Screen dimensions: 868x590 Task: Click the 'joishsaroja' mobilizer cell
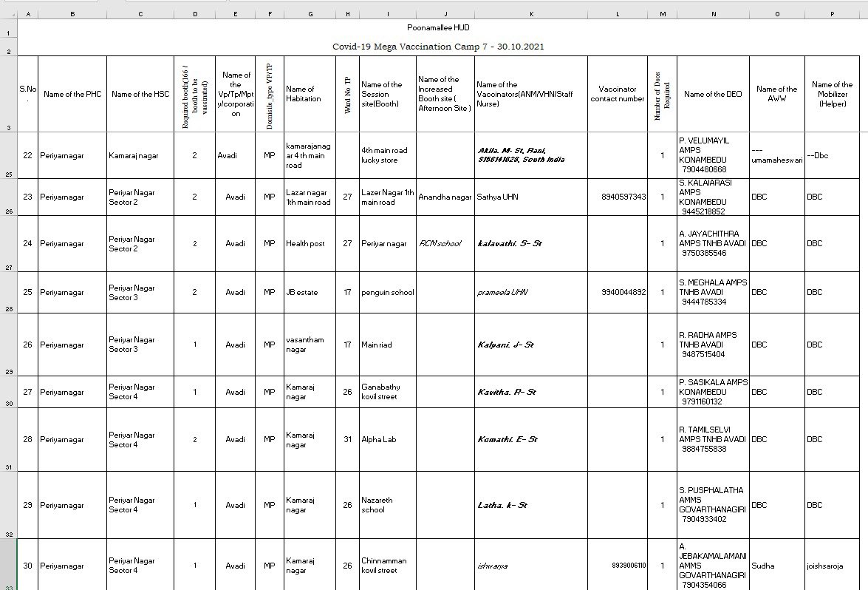tap(832, 565)
